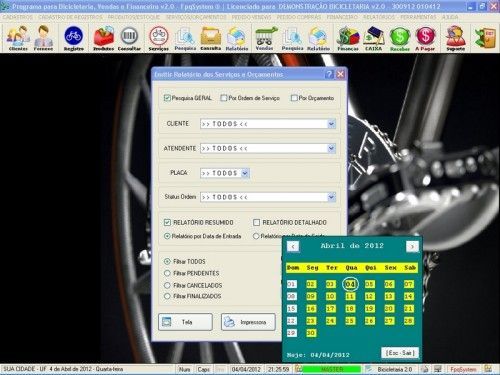Select the Filtrar PENDENTES radio button
Image resolution: width=500 pixels, height=375 pixels.
tap(167, 273)
